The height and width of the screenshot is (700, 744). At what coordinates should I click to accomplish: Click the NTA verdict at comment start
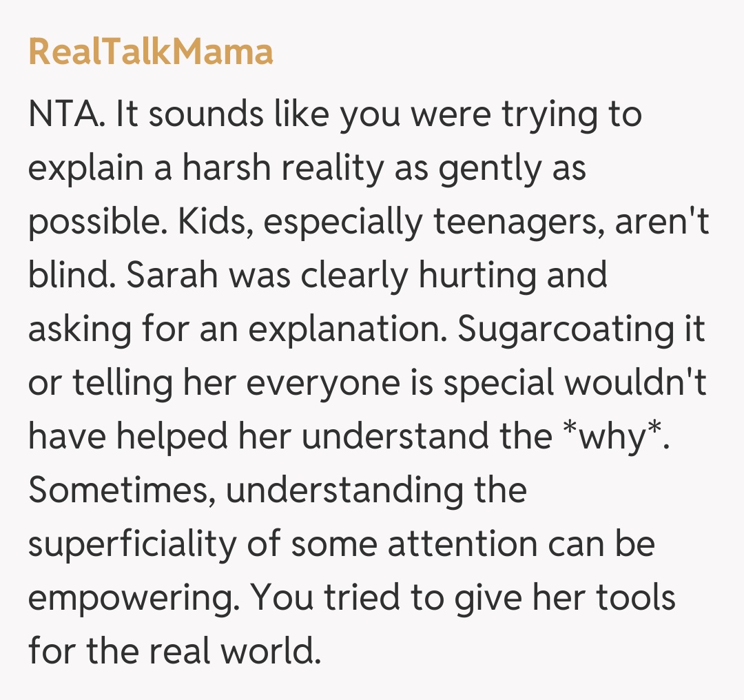[66, 114]
